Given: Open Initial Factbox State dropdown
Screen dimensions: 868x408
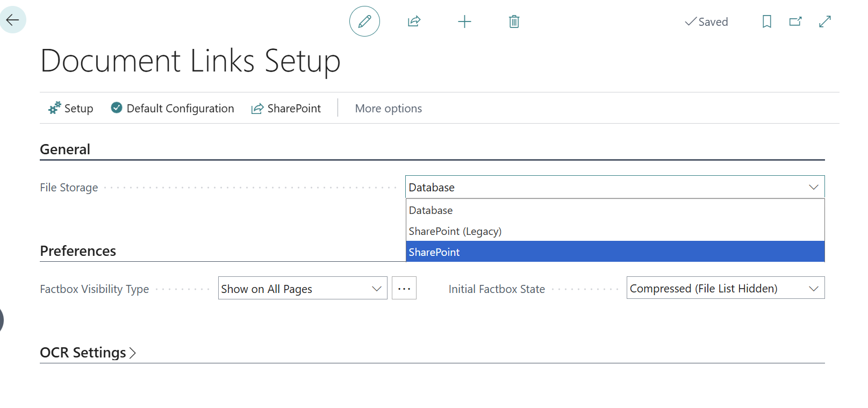Looking at the screenshot, I should point(725,289).
